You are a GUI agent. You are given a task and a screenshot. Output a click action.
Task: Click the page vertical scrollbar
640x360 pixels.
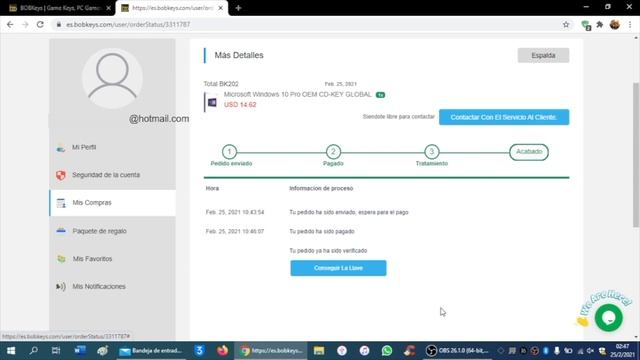(x=636, y=155)
